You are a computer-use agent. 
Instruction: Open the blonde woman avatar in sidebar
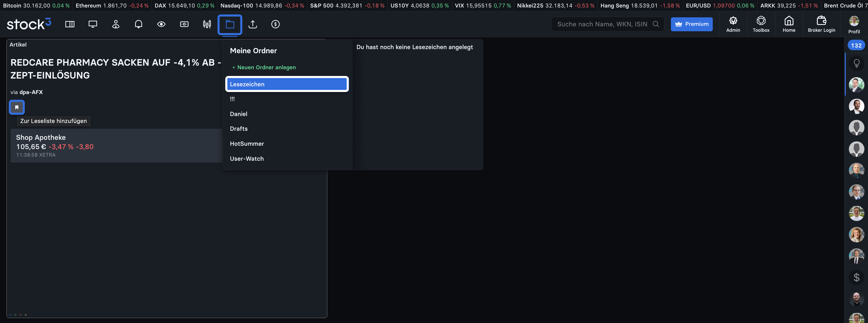point(856,235)
